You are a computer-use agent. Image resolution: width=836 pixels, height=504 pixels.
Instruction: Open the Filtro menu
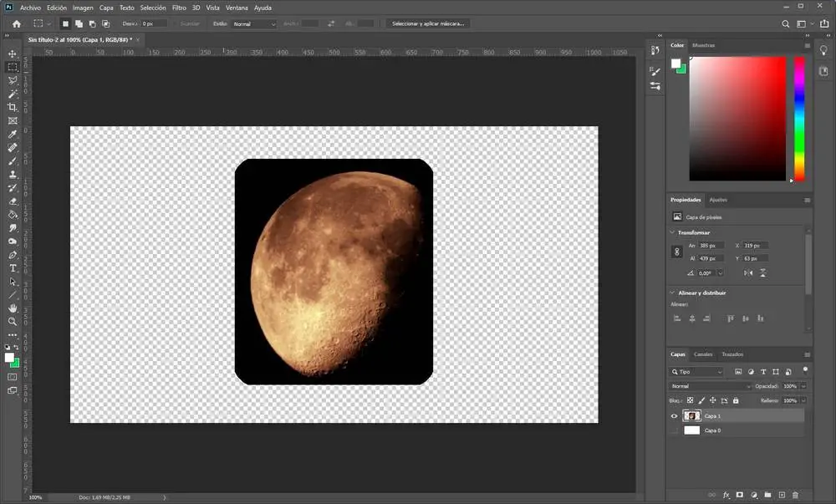coord(179,8)
